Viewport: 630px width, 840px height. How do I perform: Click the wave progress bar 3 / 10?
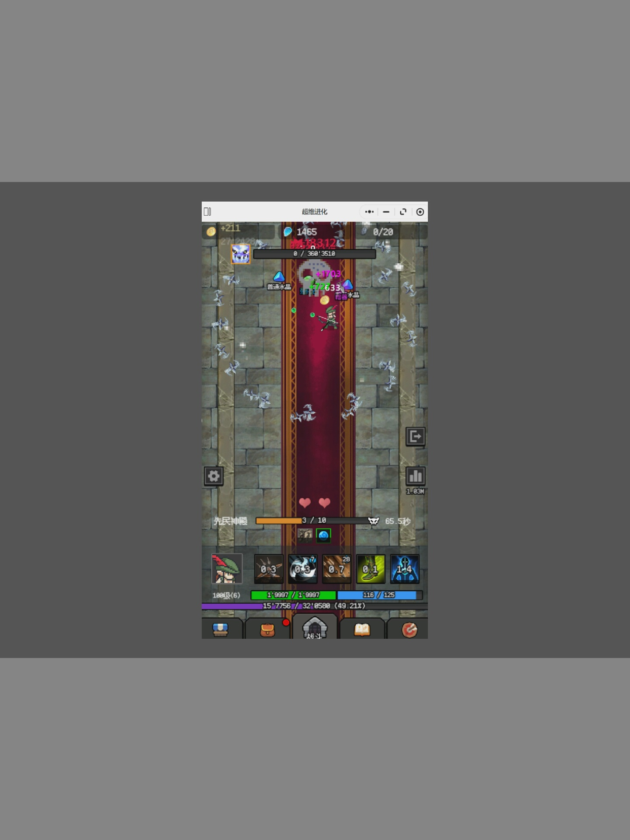coord(314,520)
